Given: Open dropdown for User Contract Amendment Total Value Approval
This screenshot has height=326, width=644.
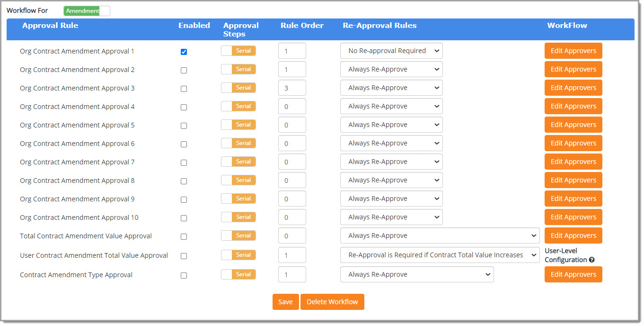Looking at the screenshot, I should [x=440, y=255].
